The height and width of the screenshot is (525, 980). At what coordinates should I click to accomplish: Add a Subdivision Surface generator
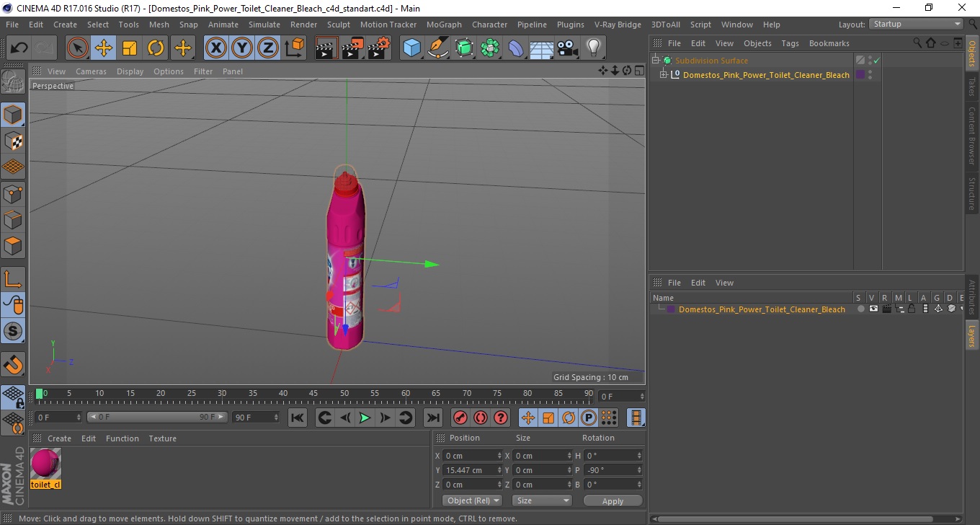coord(464,48)
